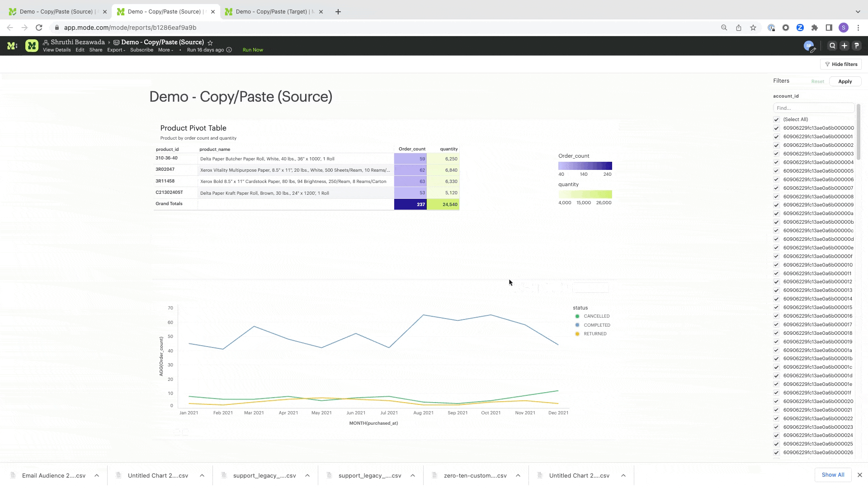Expand Email Audience csv download options

(x=97, y=475)
